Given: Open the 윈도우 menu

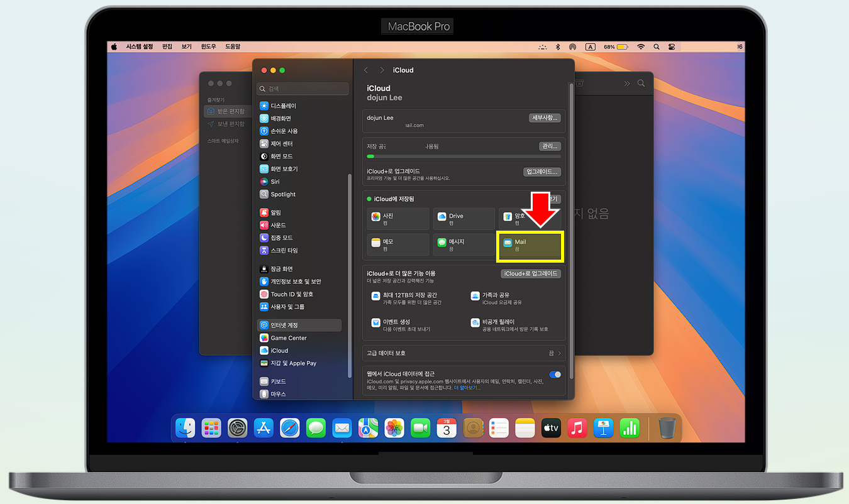Looking at the screenshot, I should [x=209, y=47].
